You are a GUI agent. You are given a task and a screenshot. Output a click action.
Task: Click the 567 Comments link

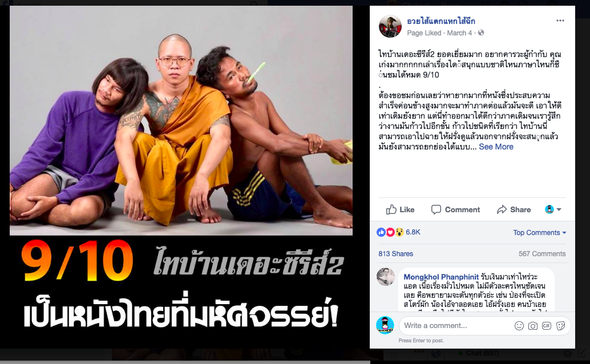coord(542,254)
